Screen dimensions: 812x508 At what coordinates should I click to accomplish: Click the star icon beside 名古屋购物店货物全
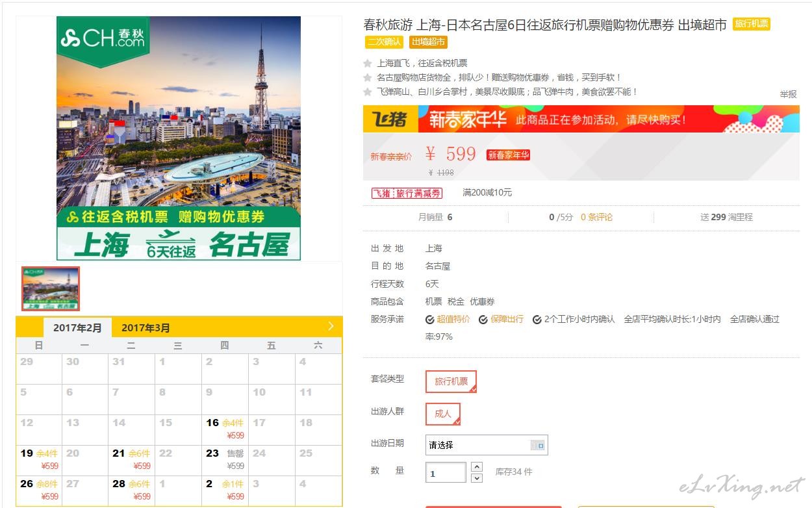[x=368, y=78]
